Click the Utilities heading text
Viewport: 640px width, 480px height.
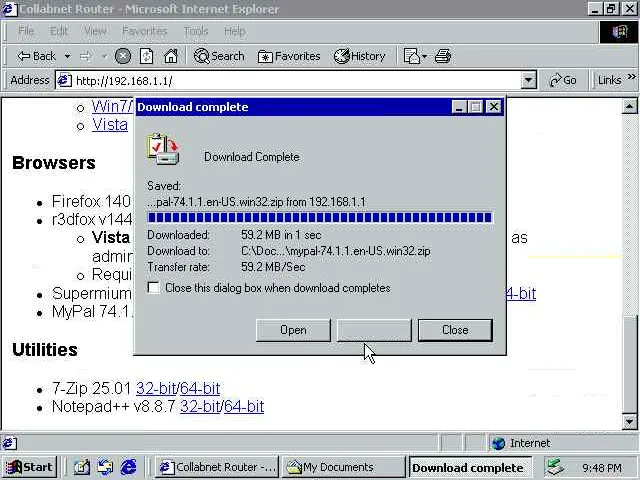point(45,350)
